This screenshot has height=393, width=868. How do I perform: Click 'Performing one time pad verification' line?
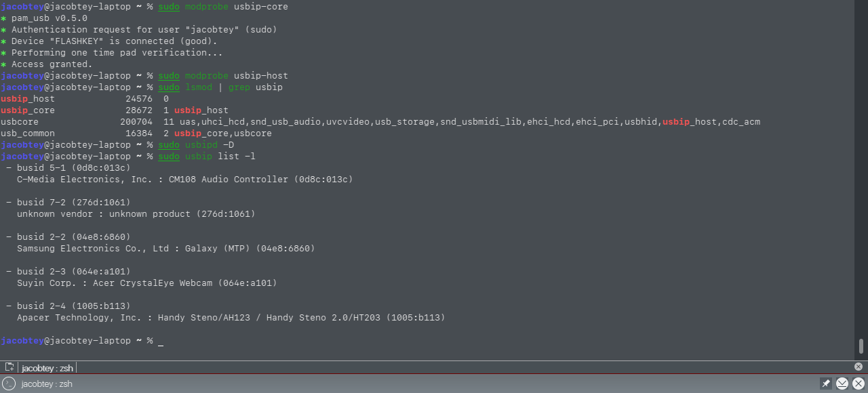[x=112, y=53]
